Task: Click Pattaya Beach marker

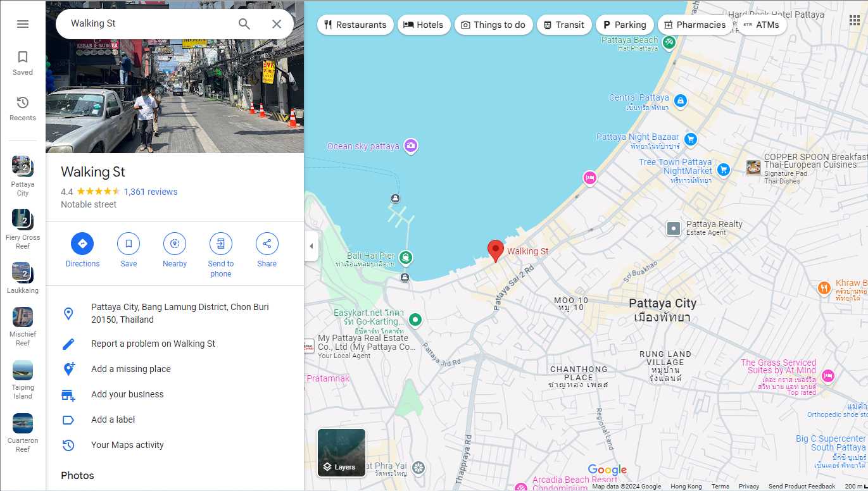Action: [669, 42]
